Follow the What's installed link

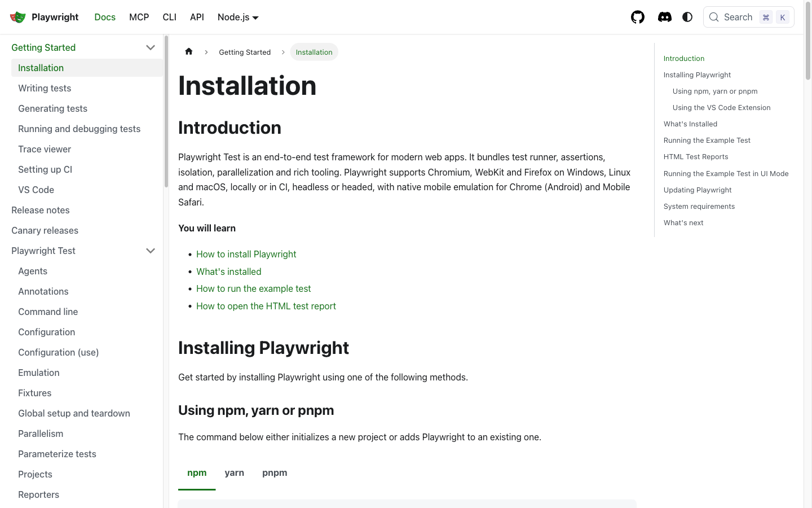(229, 271)
